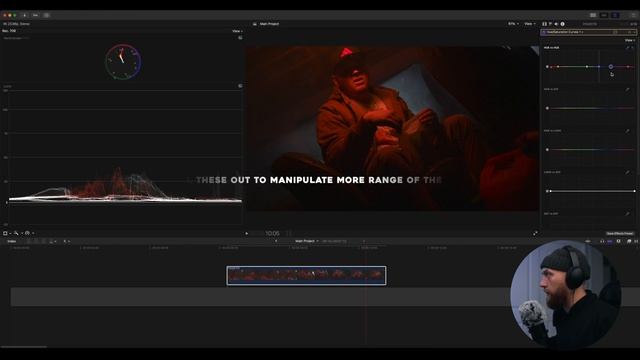The height and width of the screenshot is (360, 640).
Task: Toggle audio skimming headphones icon
Action: pos(602,241)
